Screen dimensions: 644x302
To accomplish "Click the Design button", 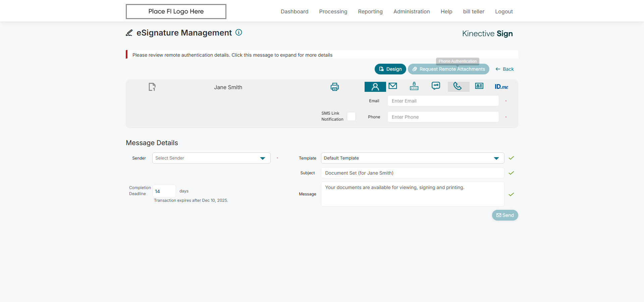I will [390, 69].
